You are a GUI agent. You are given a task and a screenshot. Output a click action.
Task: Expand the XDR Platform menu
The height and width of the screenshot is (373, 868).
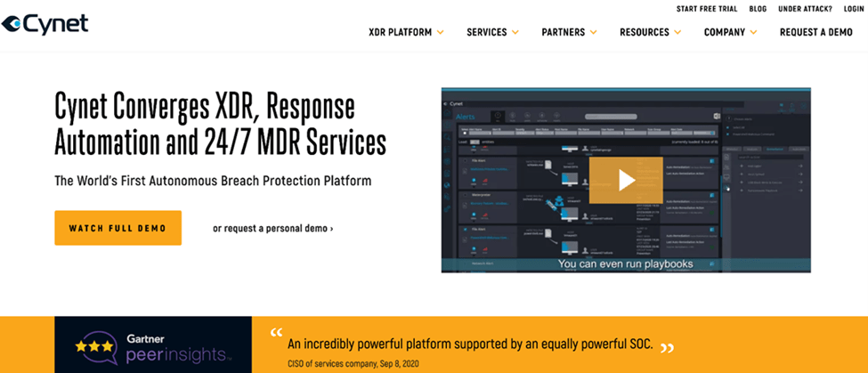pyautogui.click(x=406, y=32)
